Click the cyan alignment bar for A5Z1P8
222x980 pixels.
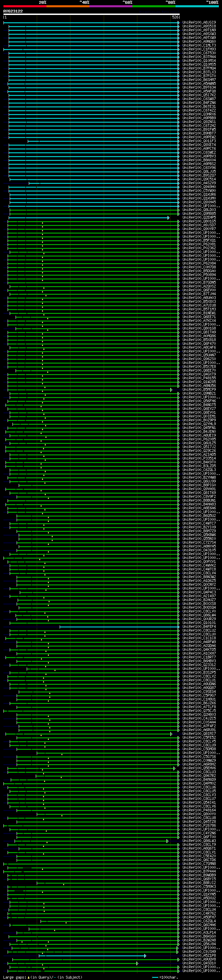coord(92,956)
